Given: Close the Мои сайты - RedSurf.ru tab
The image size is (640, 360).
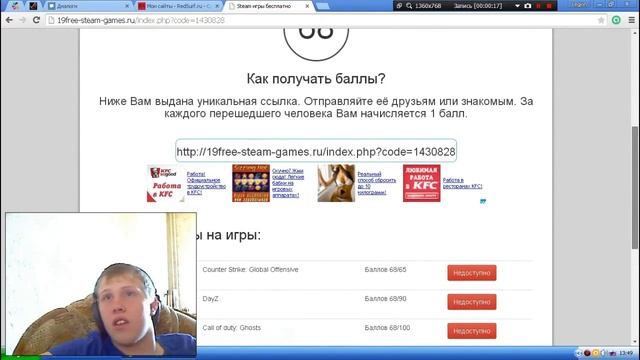Looking at the screenshot, I should [x=217, y=6].
